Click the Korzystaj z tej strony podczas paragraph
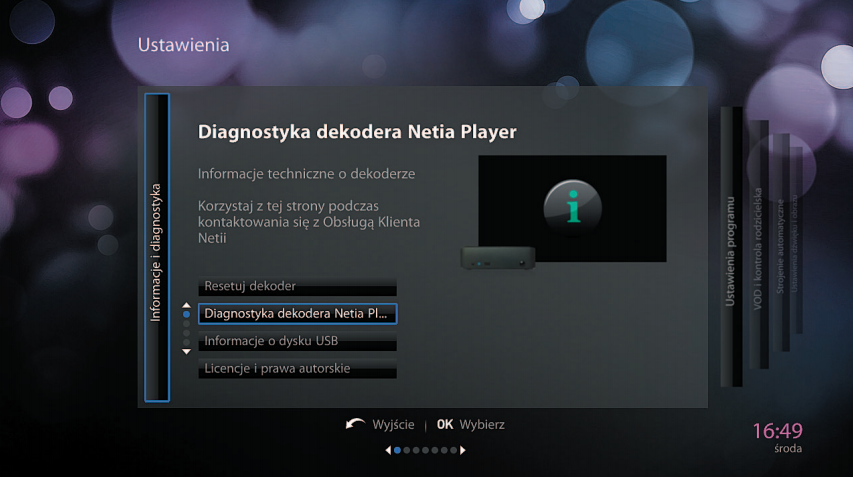 coord(309,222)
